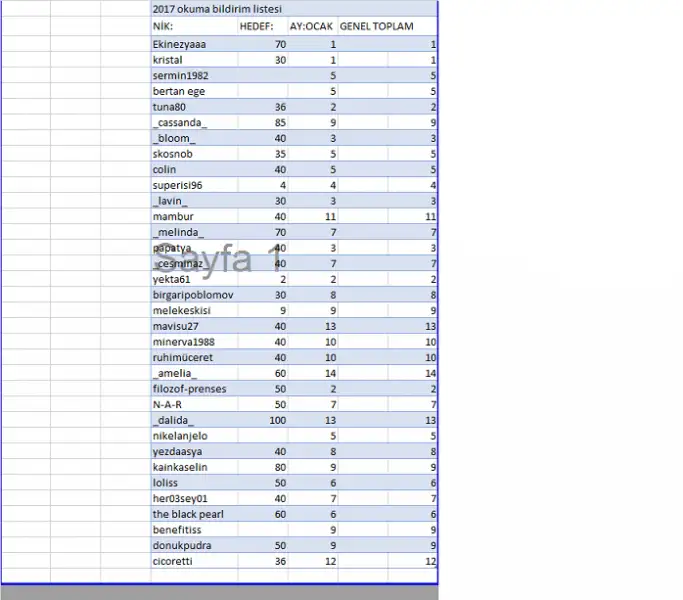Select the 'NİK:' column header cell
Screen dimensions: 683x600
192,25
